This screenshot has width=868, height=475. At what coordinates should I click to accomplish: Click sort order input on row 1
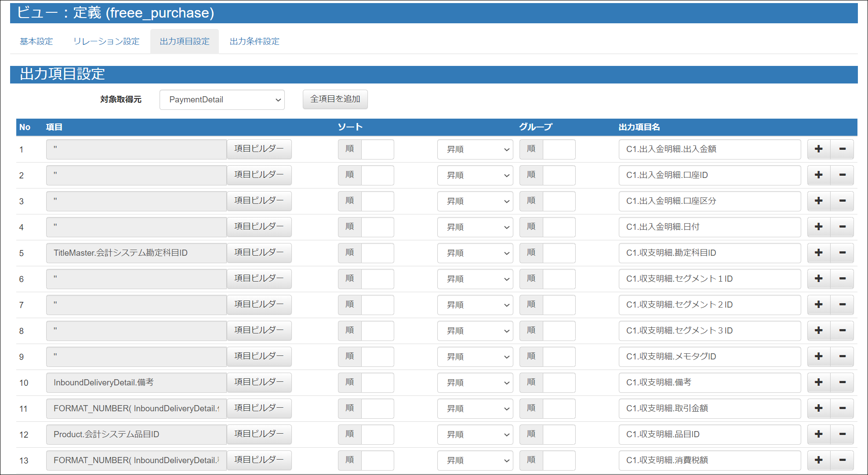tap(377, 149)
